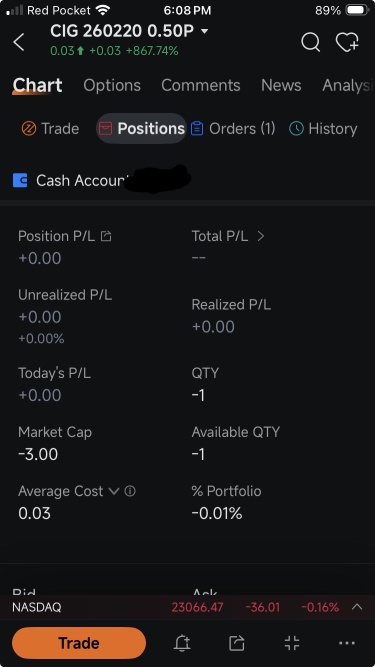
Task: Expand the NASDAQ index ticker bar
Action: tap(357, 607)
